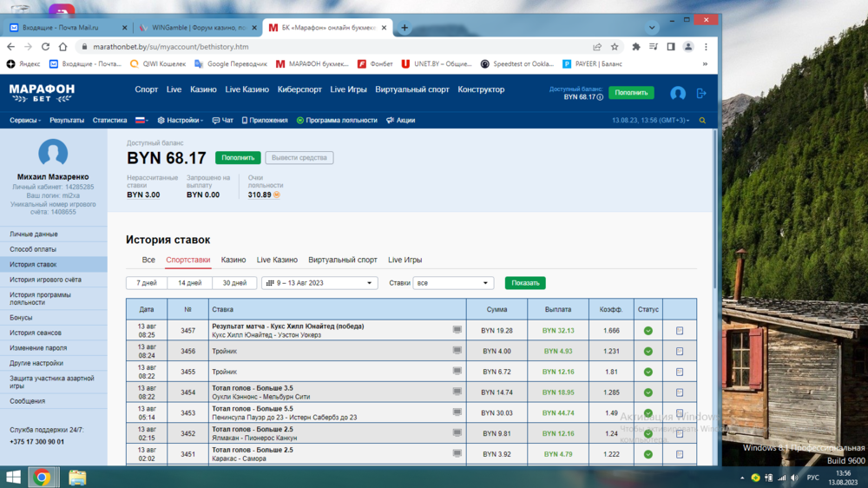The width and height of the screenshot is (868, 488).
Task: Expand the Настройки dropdown menu
Action: click(183, 121)
